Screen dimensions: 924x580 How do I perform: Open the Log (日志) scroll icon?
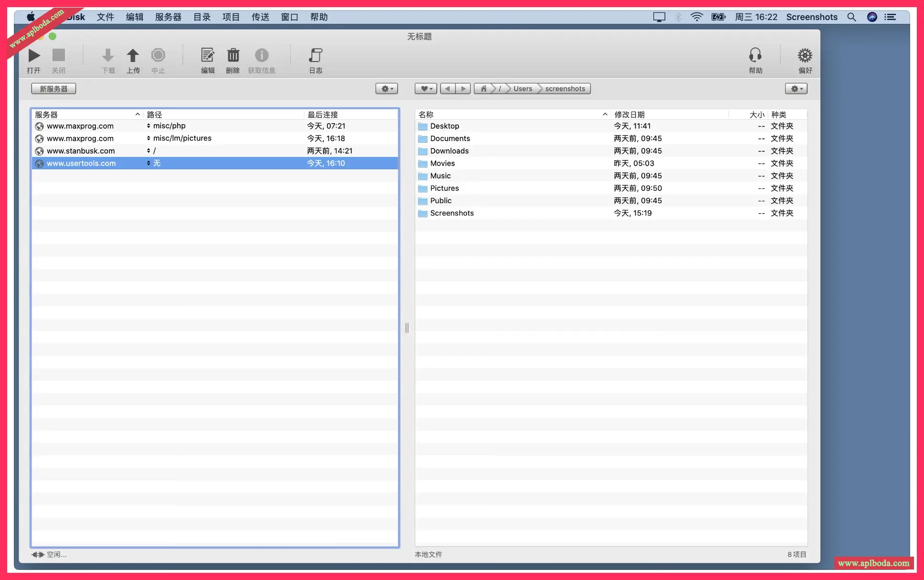[315, 56]
